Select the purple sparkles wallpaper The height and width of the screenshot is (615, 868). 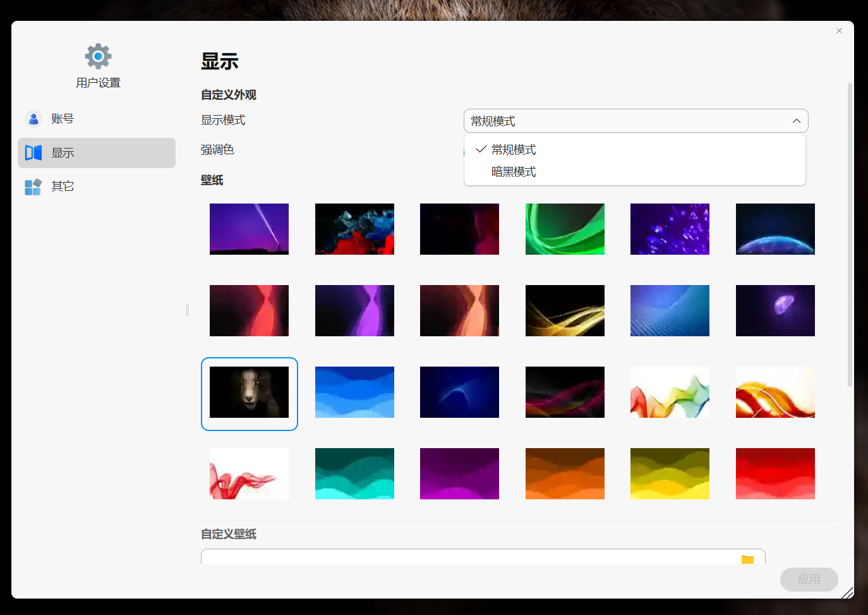click(670, 229)
